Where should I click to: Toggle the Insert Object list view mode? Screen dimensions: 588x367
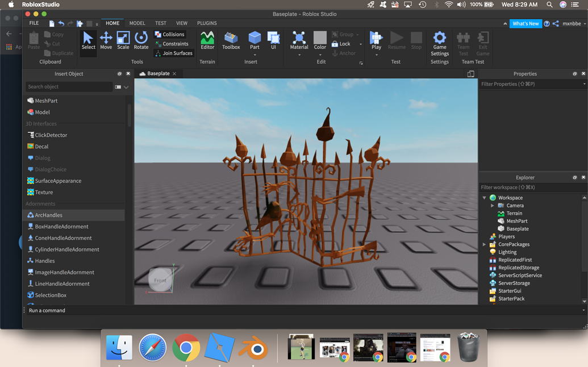pyautogui.click(x=118, y=87)
